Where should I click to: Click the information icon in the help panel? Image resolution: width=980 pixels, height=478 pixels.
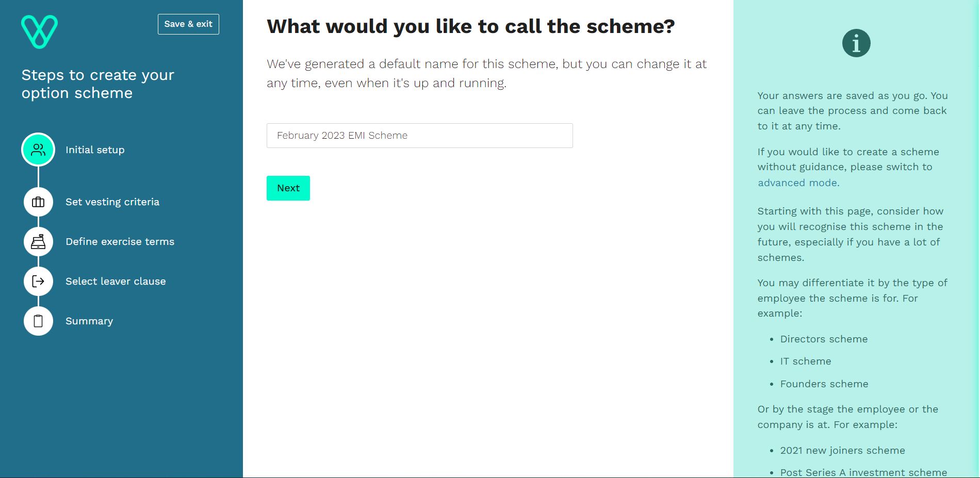855,43
